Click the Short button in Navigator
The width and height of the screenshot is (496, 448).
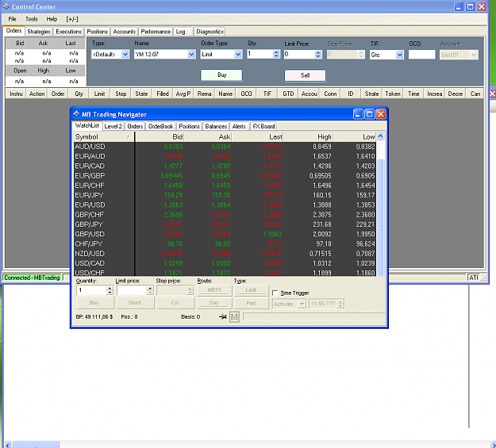[135, 303]
